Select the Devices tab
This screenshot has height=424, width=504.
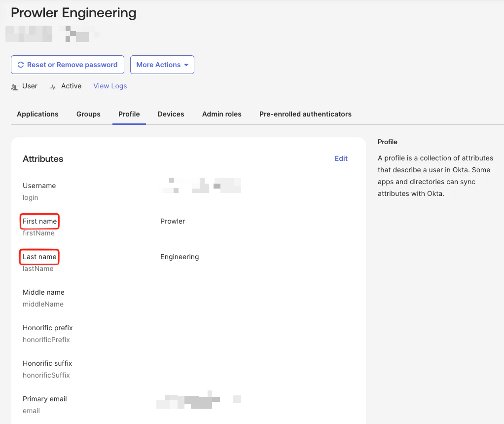pyautogui.click(x=171, y=114)
